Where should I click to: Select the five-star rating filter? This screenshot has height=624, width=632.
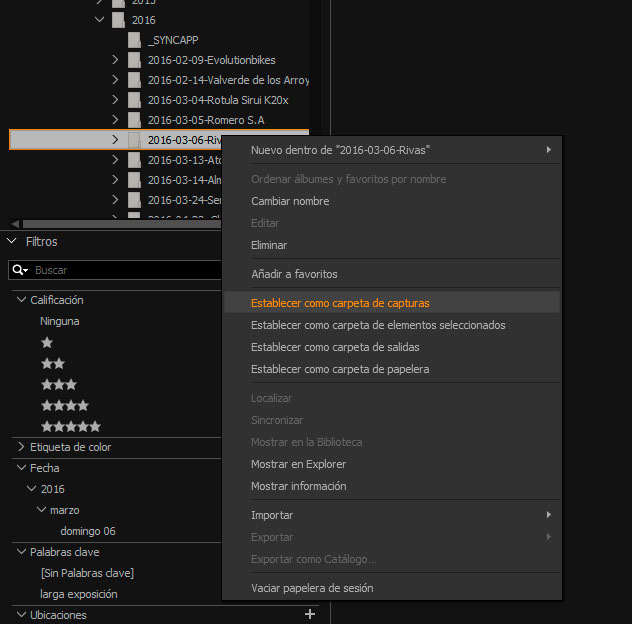[x=70, y=426]
